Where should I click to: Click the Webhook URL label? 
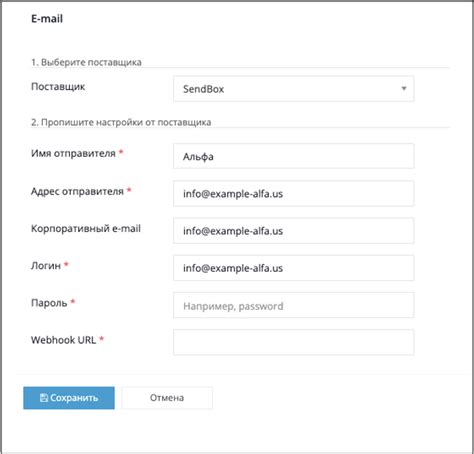[x=63, y=340]
